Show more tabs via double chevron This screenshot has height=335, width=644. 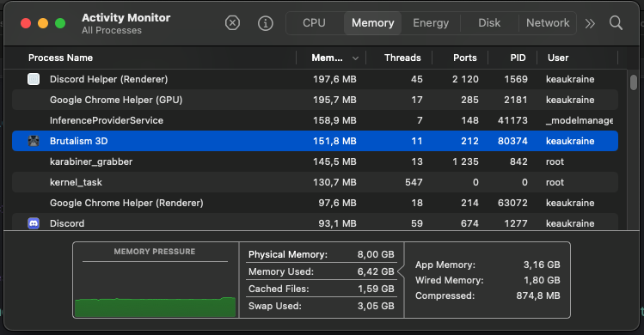tap(590, 23)
